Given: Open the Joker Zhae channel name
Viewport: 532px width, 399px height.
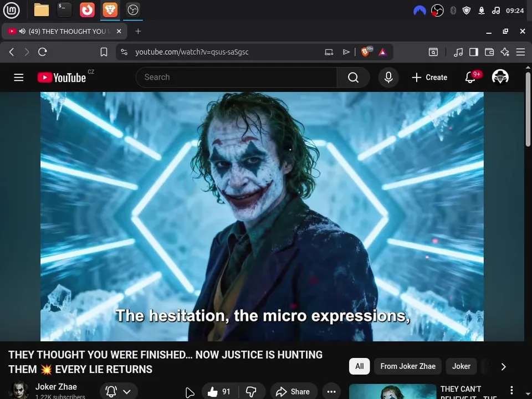Looking at the screenshot, I should pos(56,387).
